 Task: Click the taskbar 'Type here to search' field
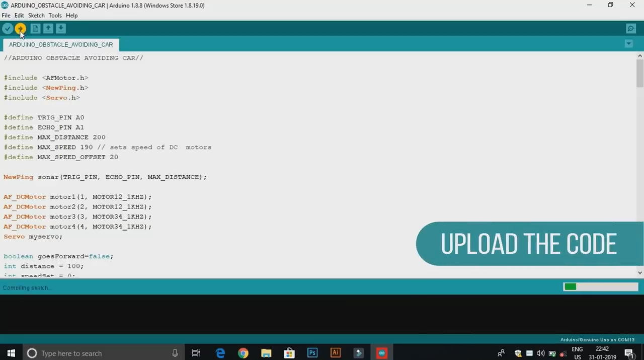tap(103, 353)
